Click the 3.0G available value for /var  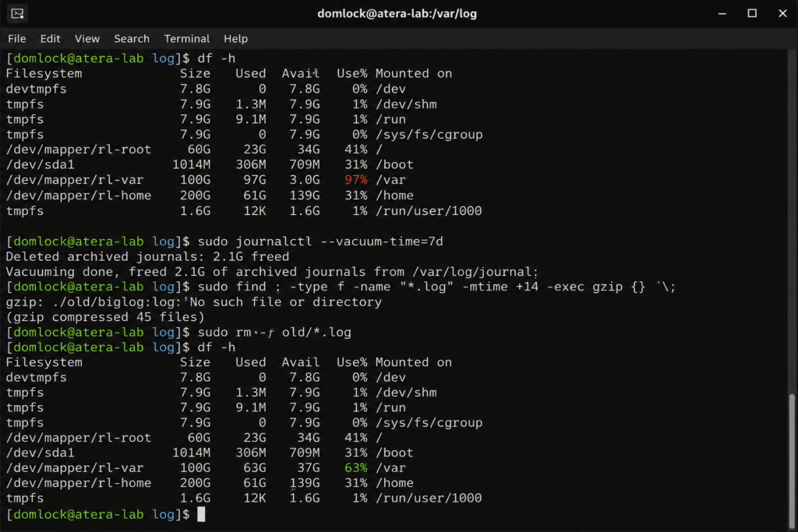[305, 180]
